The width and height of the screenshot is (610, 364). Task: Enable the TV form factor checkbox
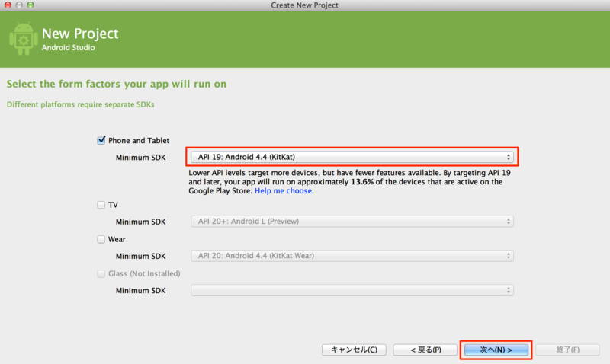[x=101, y=205]
